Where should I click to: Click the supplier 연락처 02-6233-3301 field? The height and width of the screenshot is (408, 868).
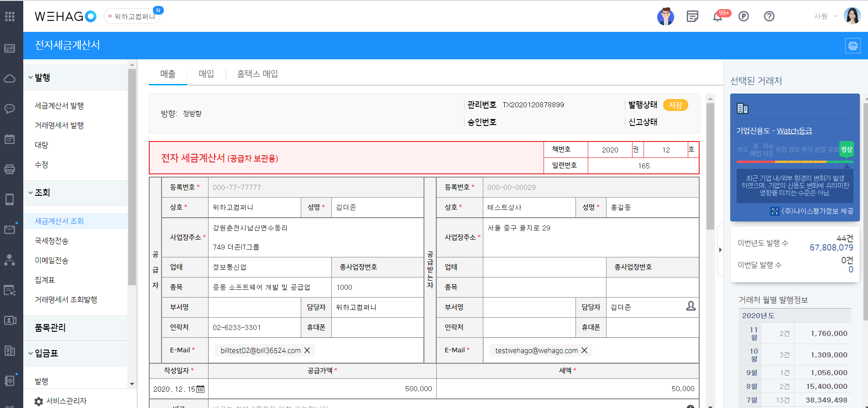click(255, 328)
